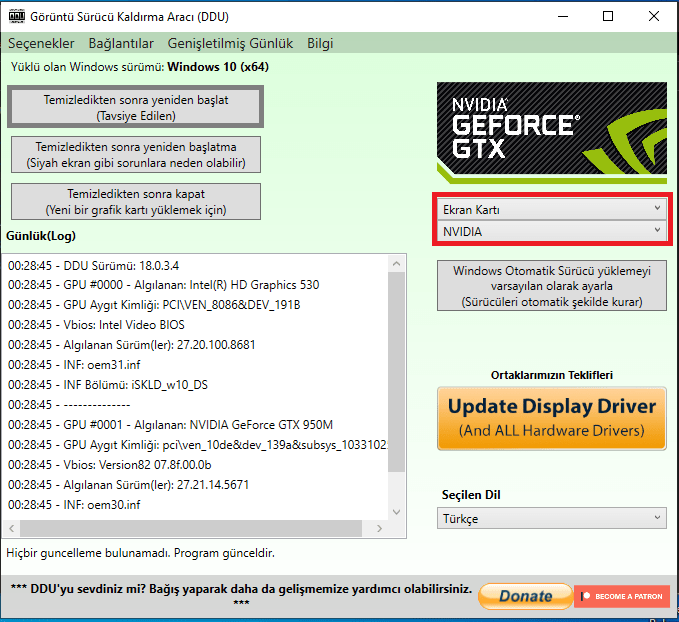Viewport: 679px width, 622px height.
Task: Click log scroll up arrow
Action: pyautogui.click(x=397, y=263)
